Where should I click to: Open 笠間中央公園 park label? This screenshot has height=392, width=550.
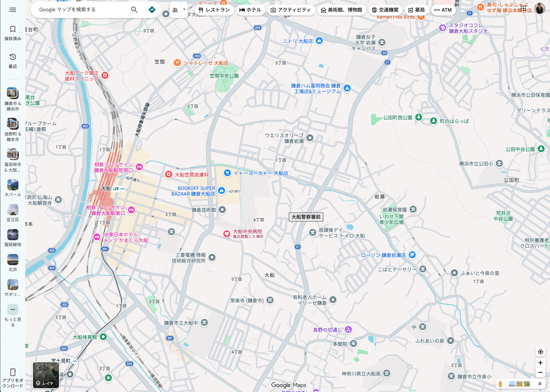coord(224,76)
